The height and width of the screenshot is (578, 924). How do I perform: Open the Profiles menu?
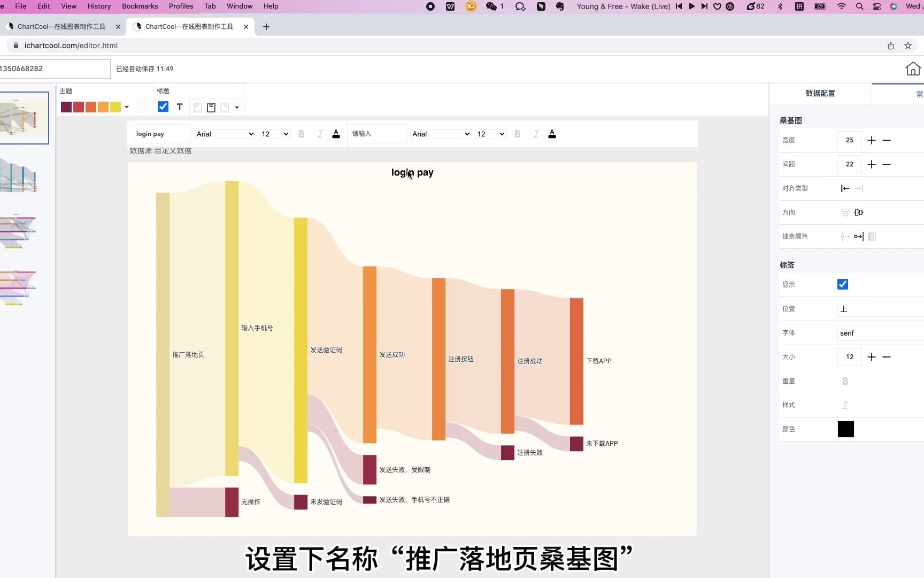tap(181, 6)
